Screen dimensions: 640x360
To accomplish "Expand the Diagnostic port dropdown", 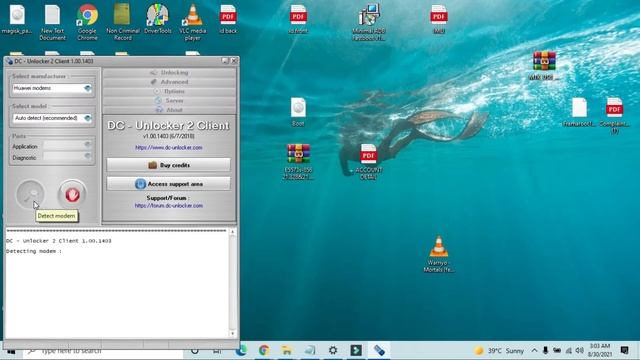I will pos(87,156).
